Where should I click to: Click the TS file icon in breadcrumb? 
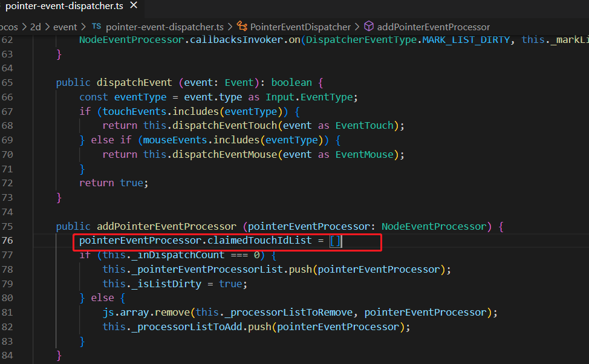[x=97, y=26]
